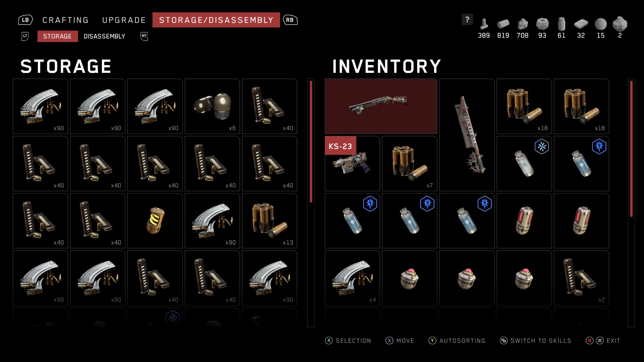The image size is (644, 362).
Task: Select shotgun shells stack x7 in inventory
Action: pos(410,164)
